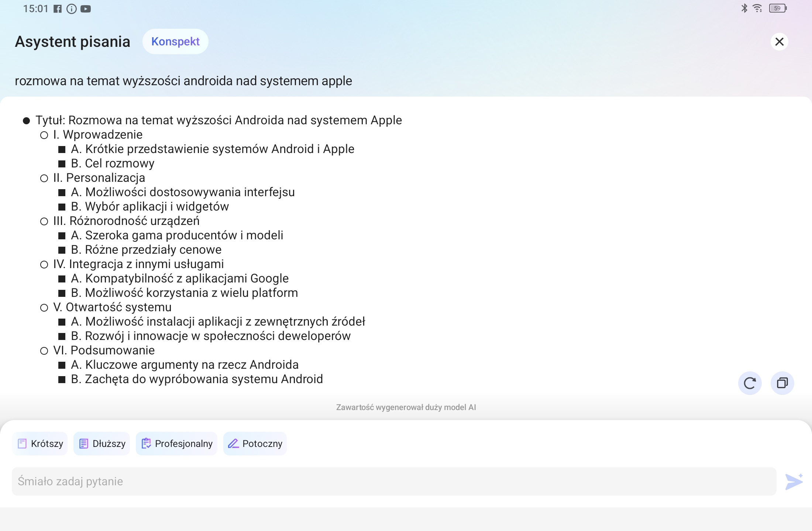Select the II. Personalizacja outline item
This screenshot has width=812, height=531.
click(99, 178)
